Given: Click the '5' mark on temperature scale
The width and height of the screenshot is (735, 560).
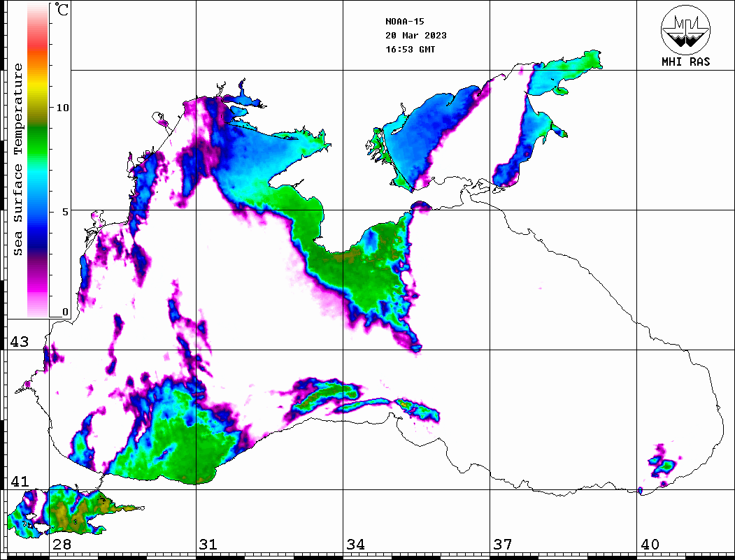Looking at the screenshot, I should [x=66, y=212].
